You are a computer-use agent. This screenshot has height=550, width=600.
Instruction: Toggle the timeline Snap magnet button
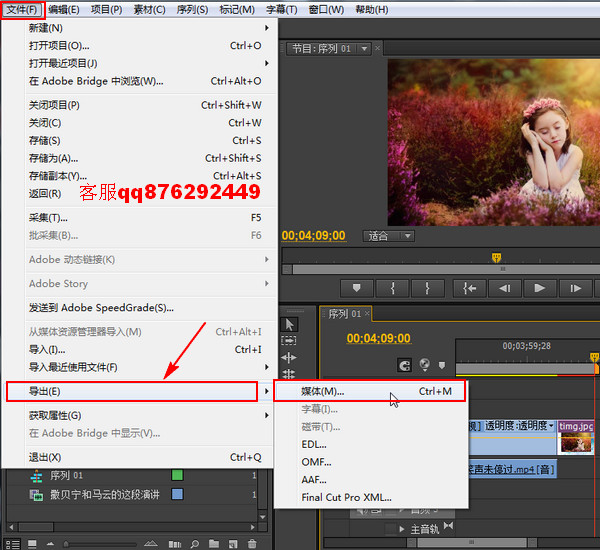click(404, 365)
